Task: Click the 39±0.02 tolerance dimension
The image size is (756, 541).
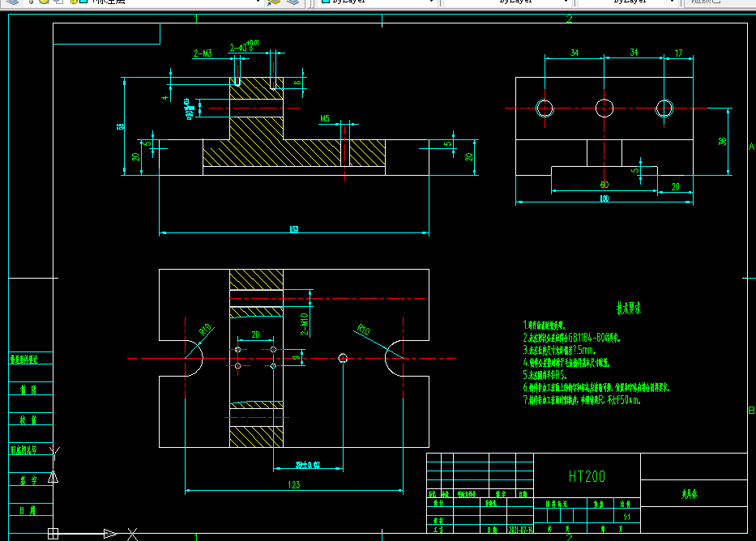Action: (308, 465)
